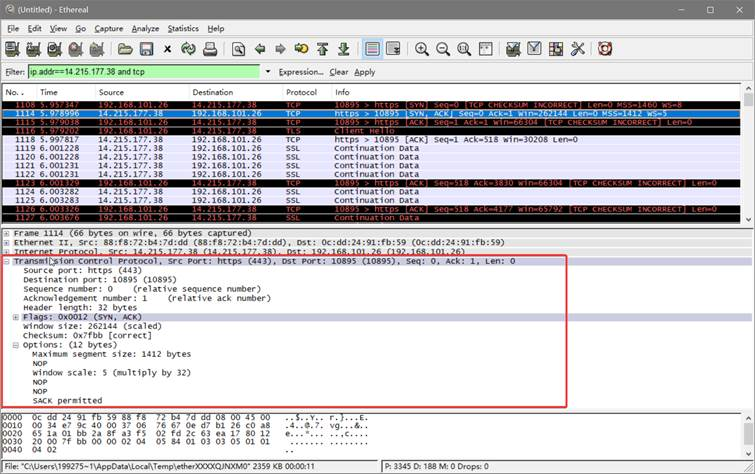Click the Expression... button

click(301, 72)
